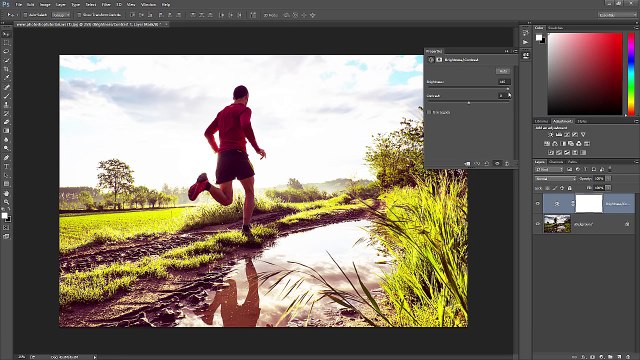This screenshot has width=640, height=360.
Task: Check the Use Legacy option
Action: pos(429,112)
